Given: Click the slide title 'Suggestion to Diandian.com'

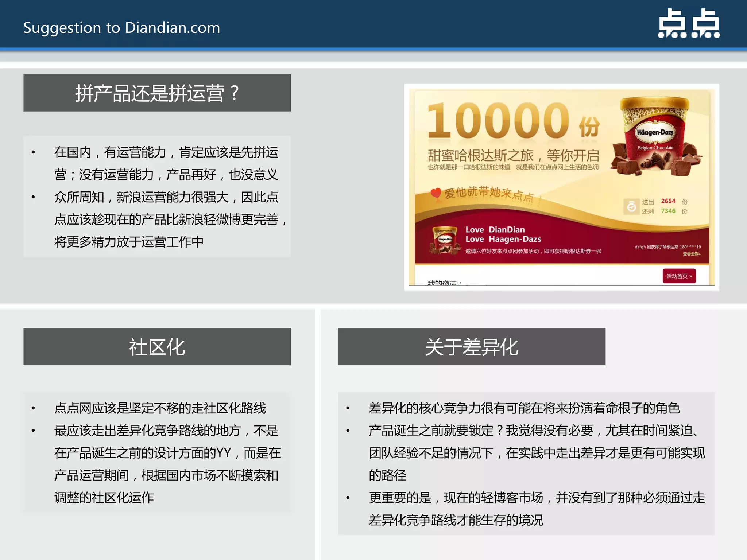Looking at the screenshot, I should click(121, 28).
